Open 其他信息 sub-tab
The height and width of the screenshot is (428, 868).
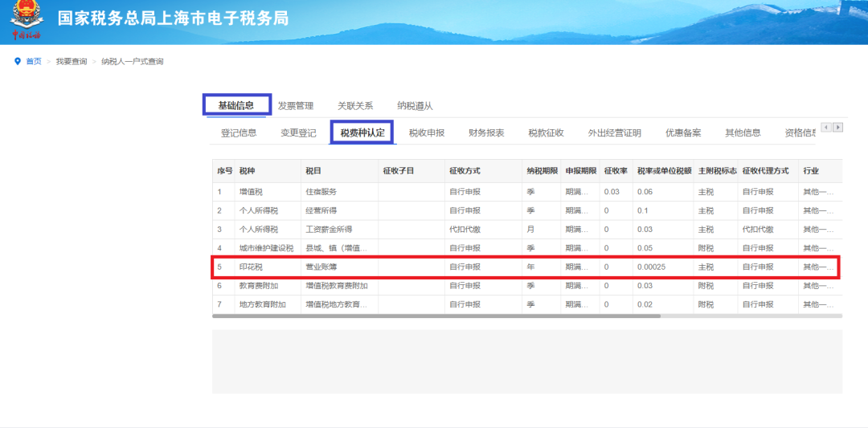[x=743, y=132]
